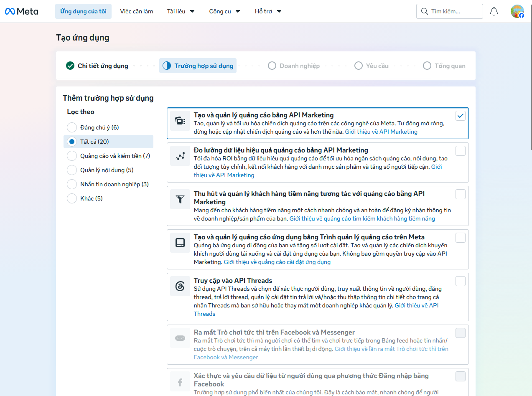
Task: Click the Ra mắt Trò chơi tức thì title
Action: [274, 333]
